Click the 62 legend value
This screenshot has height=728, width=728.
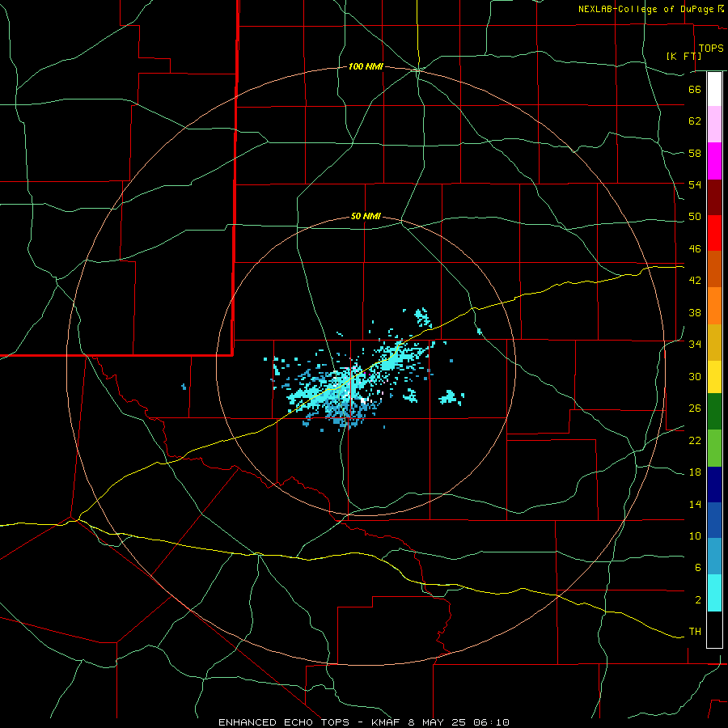pos(695,121)
